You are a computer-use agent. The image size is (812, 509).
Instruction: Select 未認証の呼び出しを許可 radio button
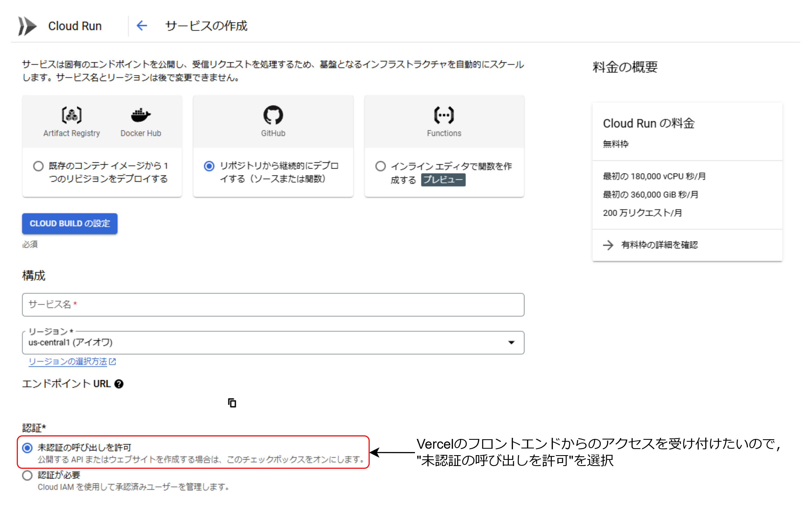tap(27, 447)
